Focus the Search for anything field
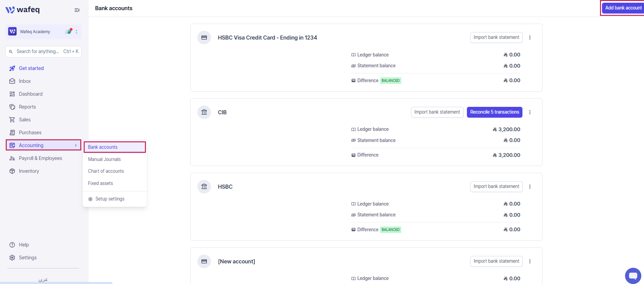Viewport: 644px width, 284px height. pos(43,51)
